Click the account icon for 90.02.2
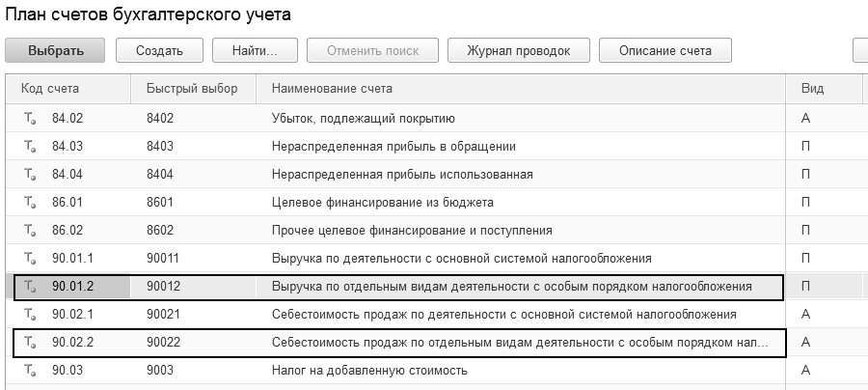Image resolution: width=868 pixels, height=390 pixels. click(x=30, y=343)
